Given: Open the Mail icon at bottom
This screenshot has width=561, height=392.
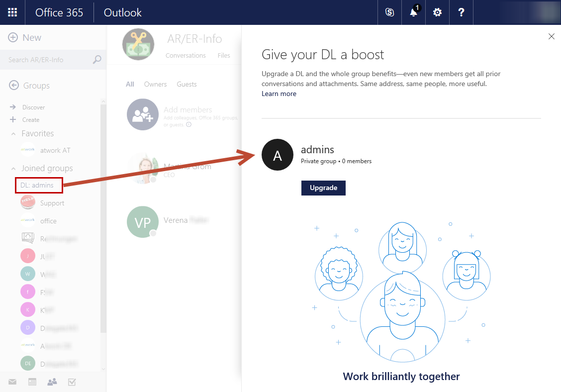Looking at the screenshot, I should 12,382.
